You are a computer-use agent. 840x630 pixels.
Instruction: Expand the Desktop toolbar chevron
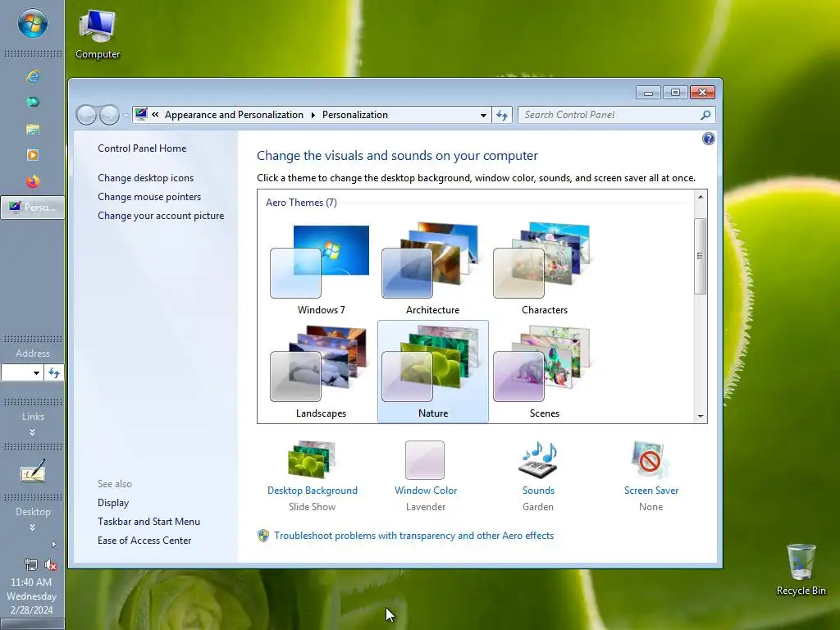pos(33,527)
